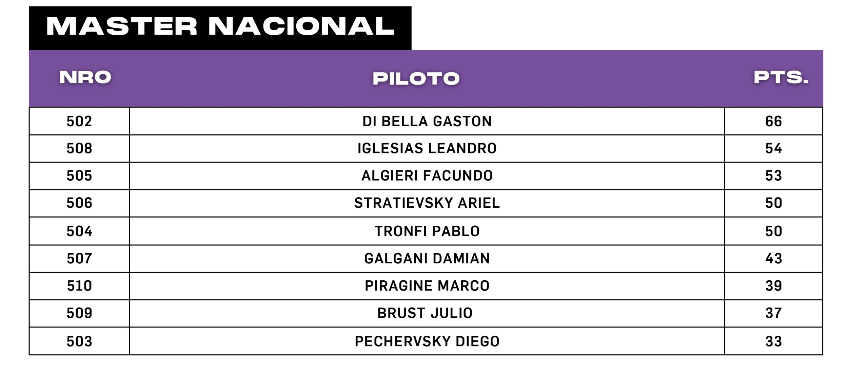
Task: Click the 33 points cell
Action: point(773,341)
